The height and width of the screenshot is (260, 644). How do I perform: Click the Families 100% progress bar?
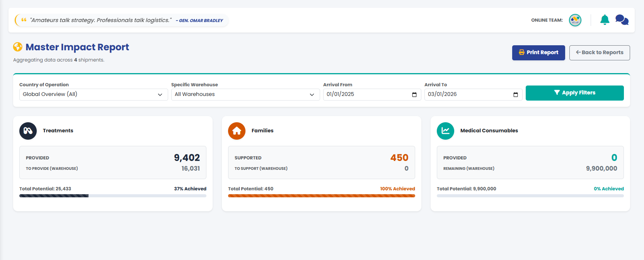[322, 196]
